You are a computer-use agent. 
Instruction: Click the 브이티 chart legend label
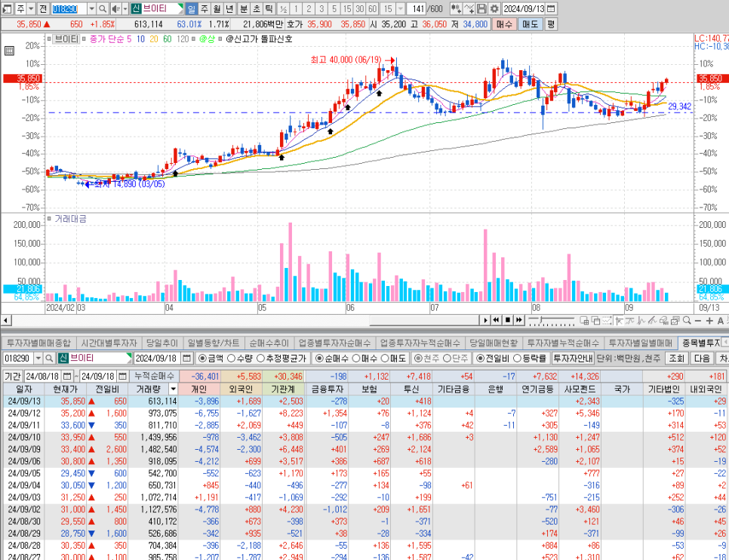click(66, 39)
